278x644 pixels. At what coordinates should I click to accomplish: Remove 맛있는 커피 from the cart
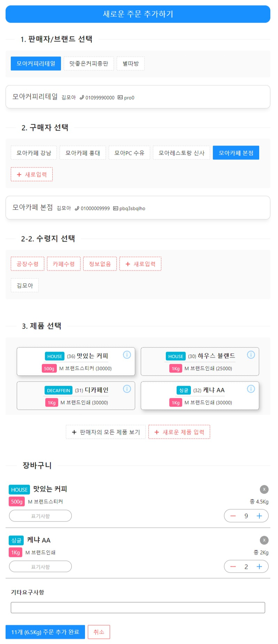click(x=265, y=489)
